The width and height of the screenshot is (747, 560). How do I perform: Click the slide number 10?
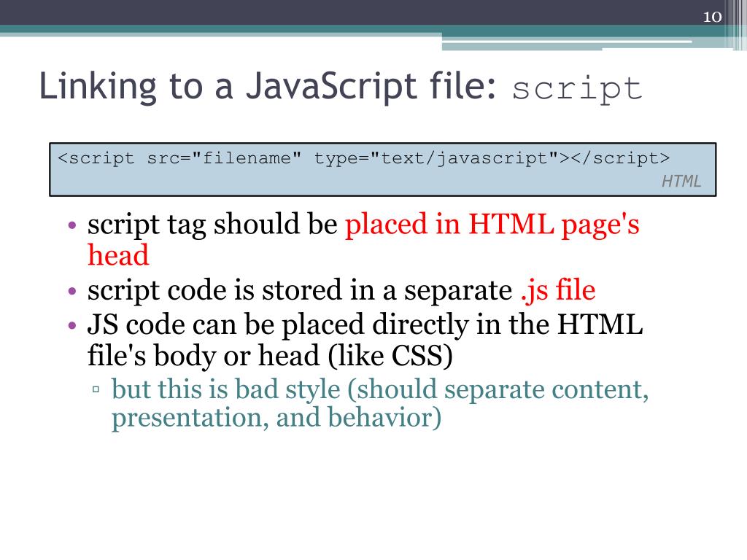pos(712,17)
